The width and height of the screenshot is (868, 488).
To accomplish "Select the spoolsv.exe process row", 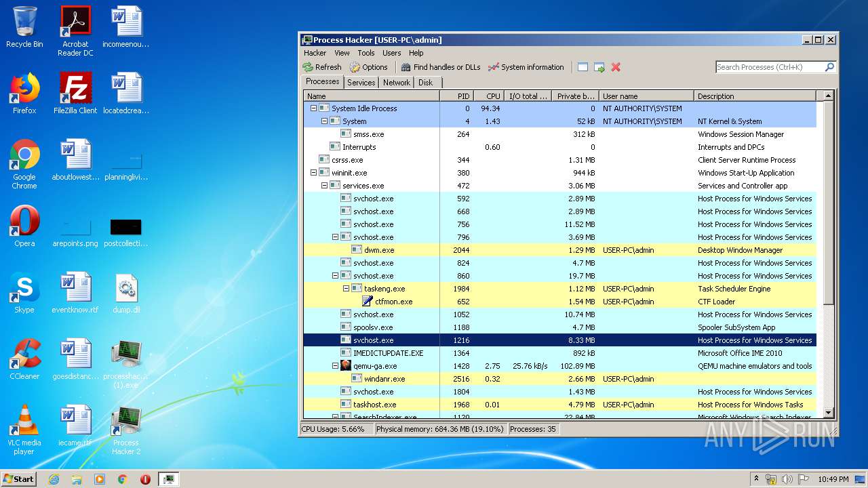I will pyautogui.click(x=559, y=327).
